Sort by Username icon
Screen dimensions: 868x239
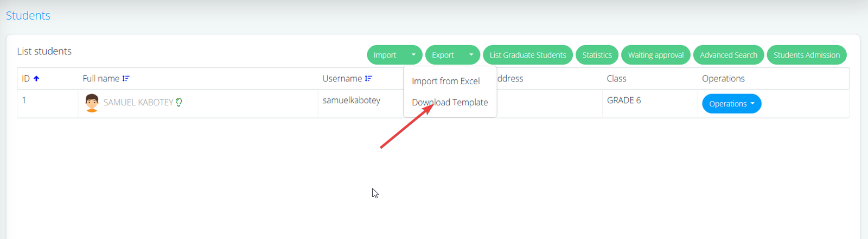point(368,79)
